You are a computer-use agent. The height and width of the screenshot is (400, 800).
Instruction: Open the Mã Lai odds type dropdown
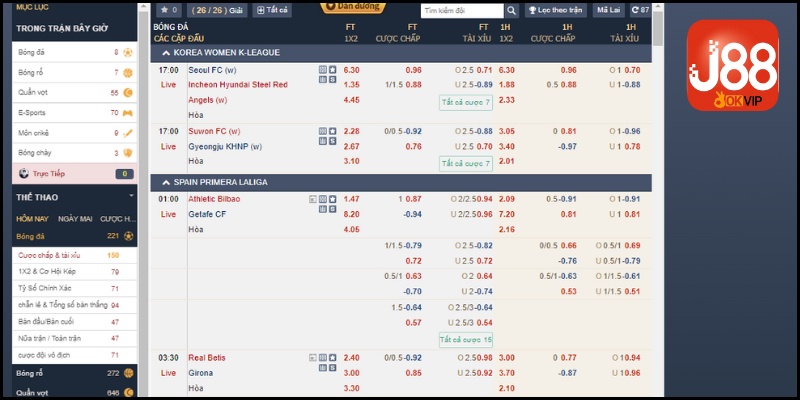point(607,10)
